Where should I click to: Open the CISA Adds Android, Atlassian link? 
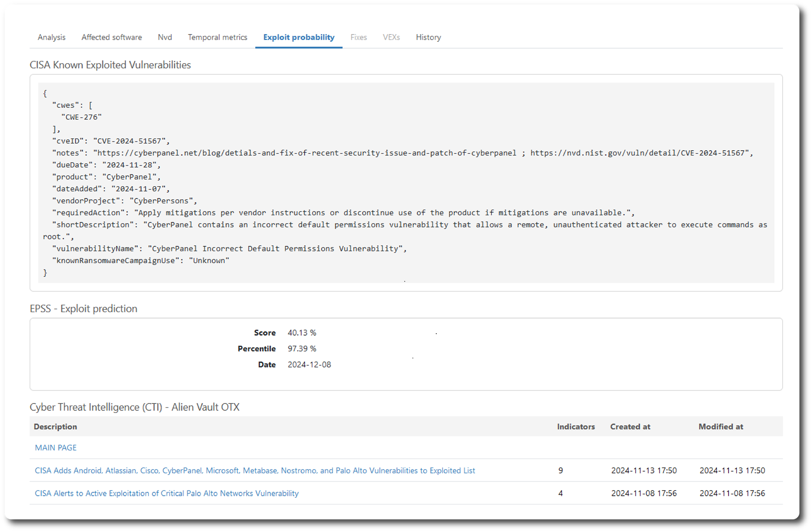click(x=255, y=471)
